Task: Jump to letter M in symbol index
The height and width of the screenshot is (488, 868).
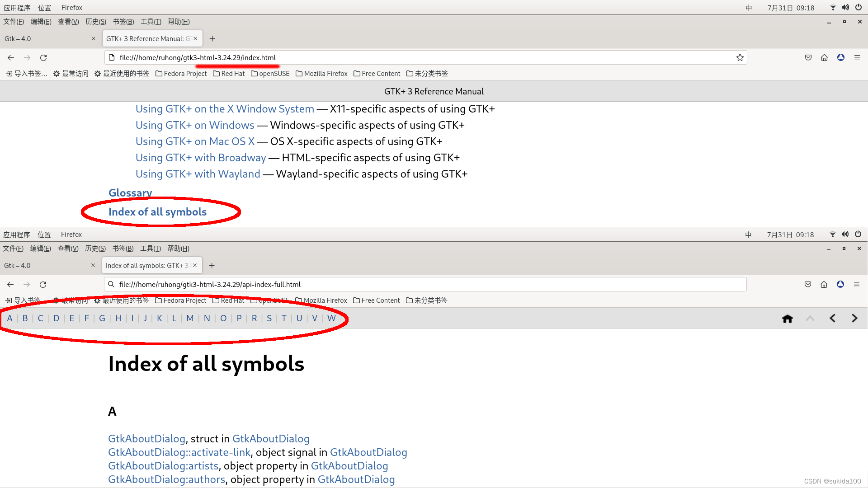Action: pos(190,318)
